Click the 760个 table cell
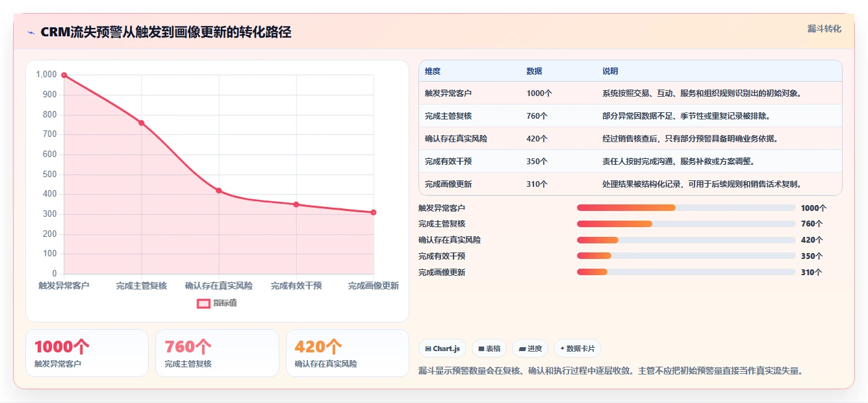The height and width of the screenshot is (403, 868). (x=537, y=116)
